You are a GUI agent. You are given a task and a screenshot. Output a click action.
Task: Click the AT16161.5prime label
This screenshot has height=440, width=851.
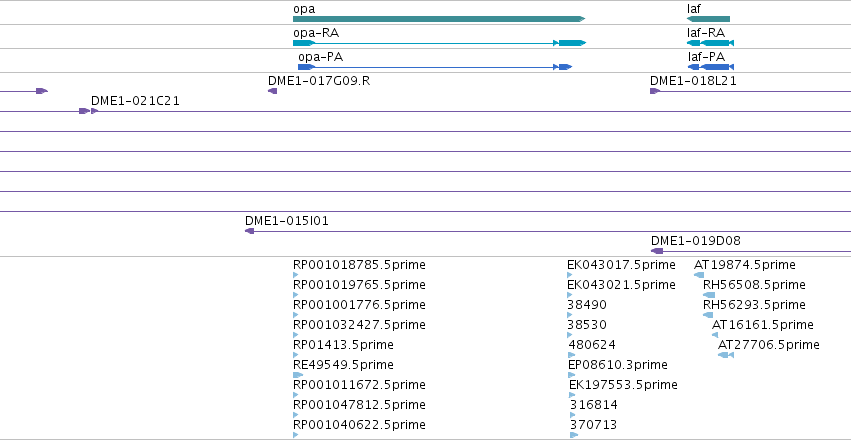click(x=763, y=325)
